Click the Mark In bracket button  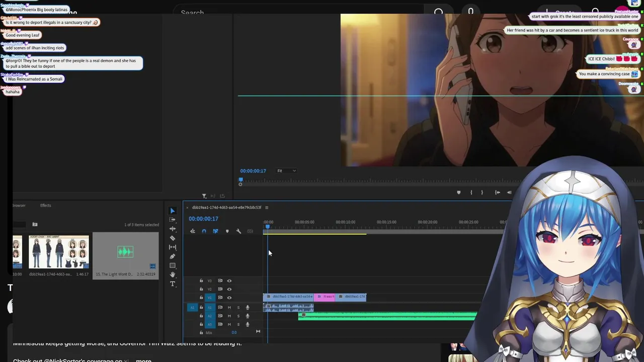click(x=471, y=192)
